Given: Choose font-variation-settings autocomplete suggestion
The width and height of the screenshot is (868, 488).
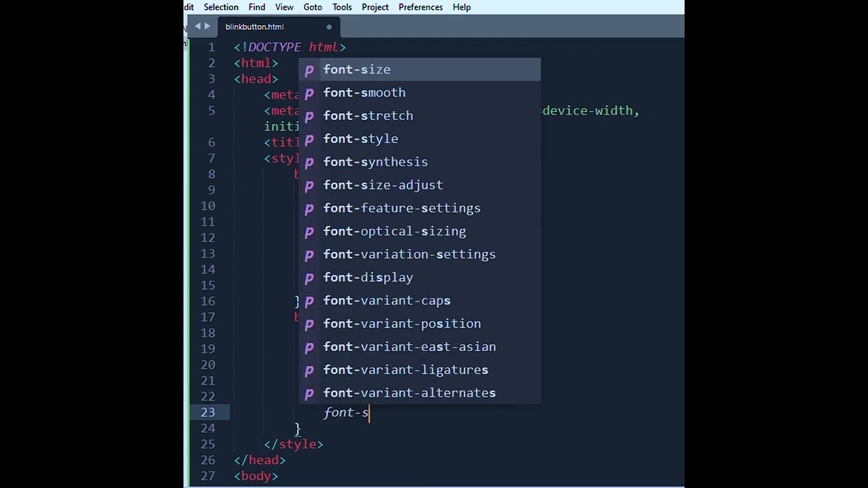Looking at the screenshot, I should click(420, 254).
